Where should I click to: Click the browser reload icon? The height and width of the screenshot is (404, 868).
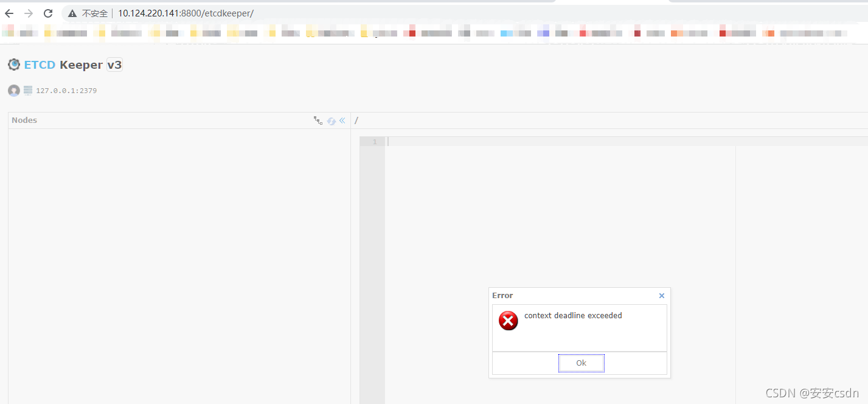pos(47,12)
